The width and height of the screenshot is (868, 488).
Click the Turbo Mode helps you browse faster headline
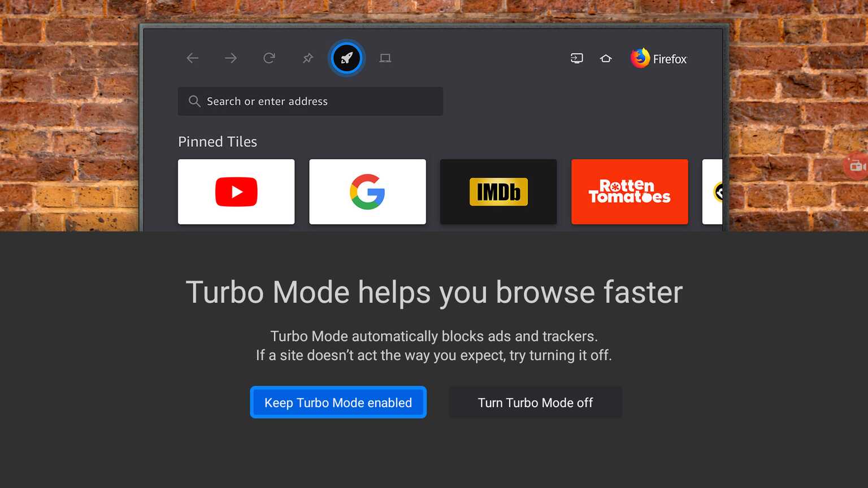[434, 293]
